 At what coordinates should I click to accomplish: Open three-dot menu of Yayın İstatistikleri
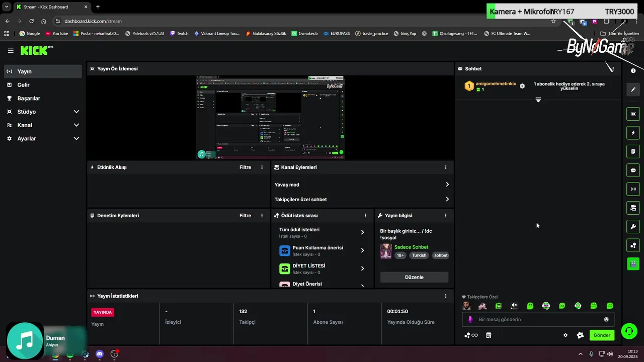[x=445, y=296]
